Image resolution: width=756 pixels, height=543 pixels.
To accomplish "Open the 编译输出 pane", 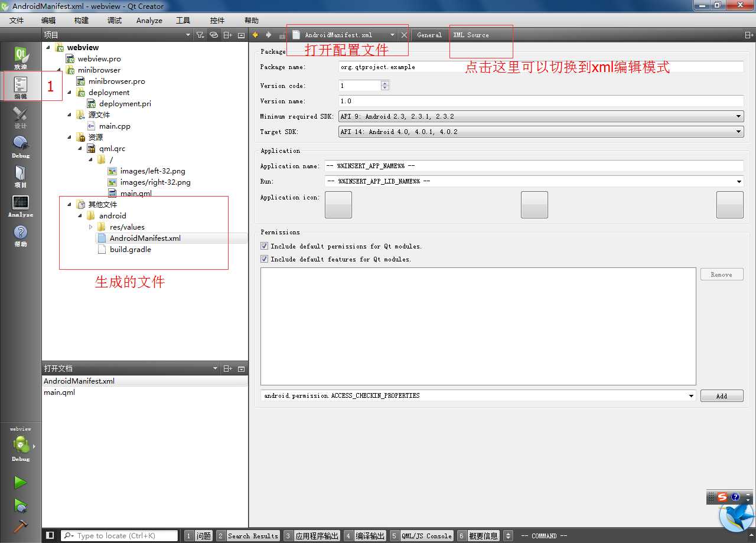I will [365, 536].
